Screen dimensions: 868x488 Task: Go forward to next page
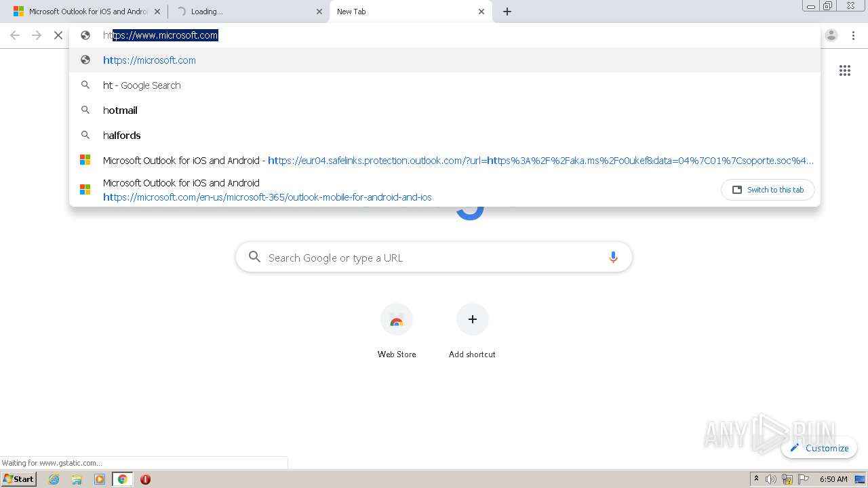pyautogui.click(x=37, y=35)
